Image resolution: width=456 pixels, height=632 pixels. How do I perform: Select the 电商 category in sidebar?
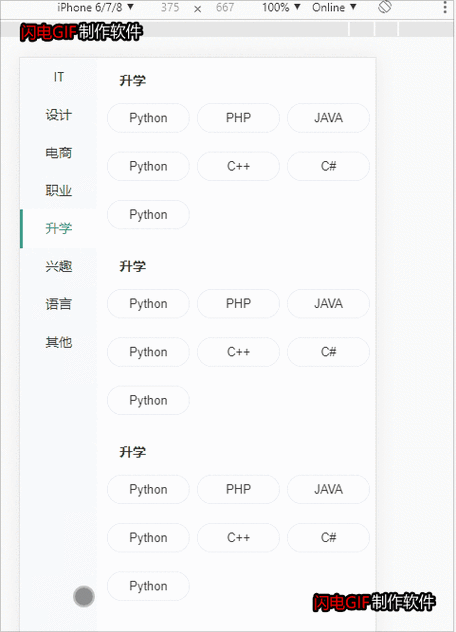(x=58, y=152)
